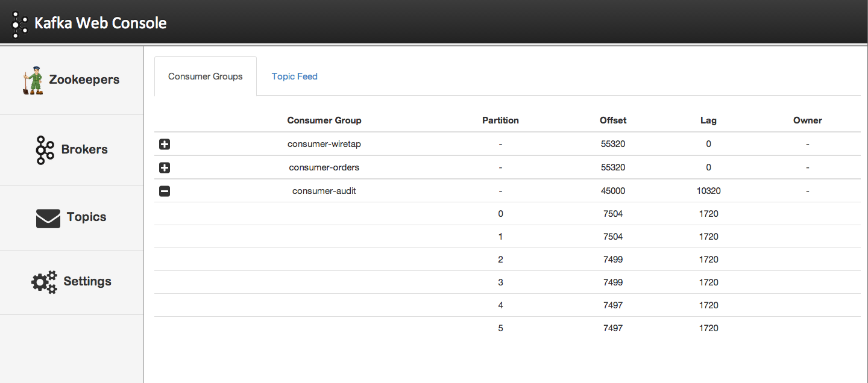
Task: Click lag 0 in consumer-wiretap row
Action: (x=708, y=144)
